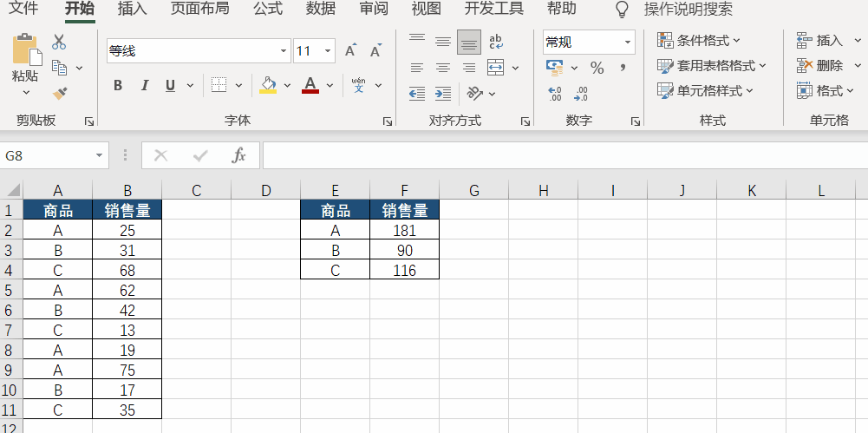Click 操作说明搜索 search box
Viewport: 868px width, 433px height.
pos(689,9)
